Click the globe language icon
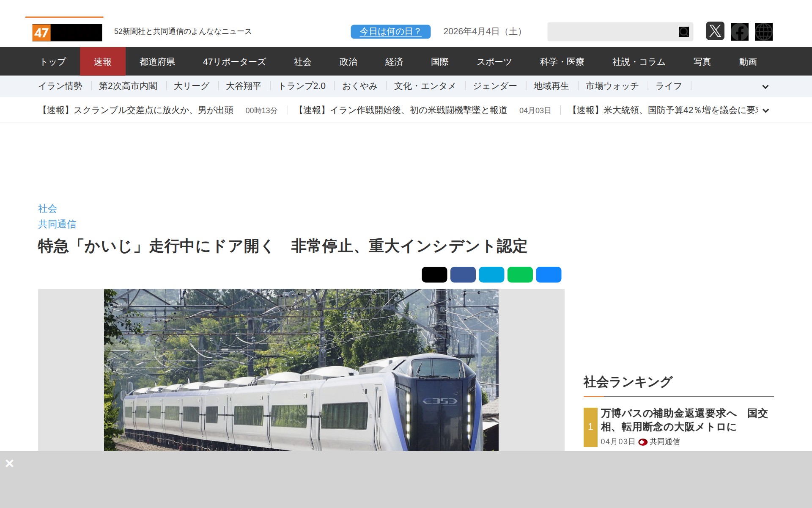Viewport: 812px width, 508px height. coord(763,32)
